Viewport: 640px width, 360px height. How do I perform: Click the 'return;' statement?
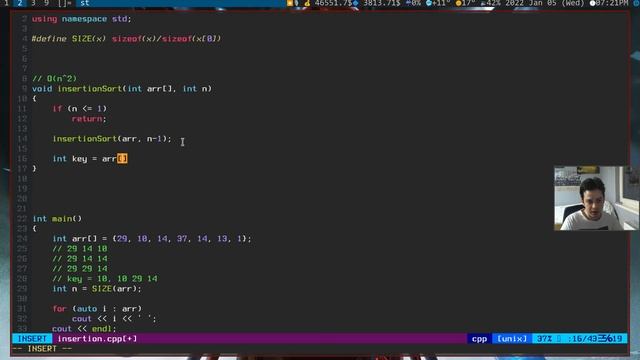coord(89,119)
